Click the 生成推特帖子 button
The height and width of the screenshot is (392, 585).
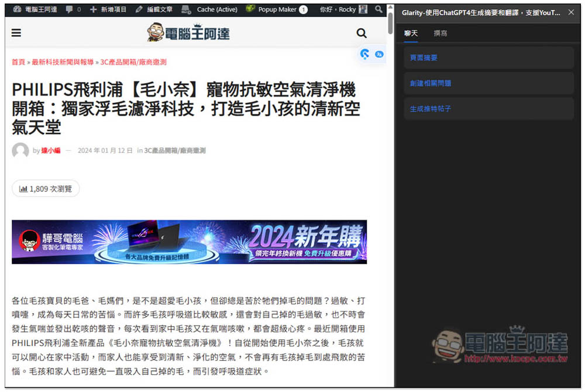tap(488, 109)
